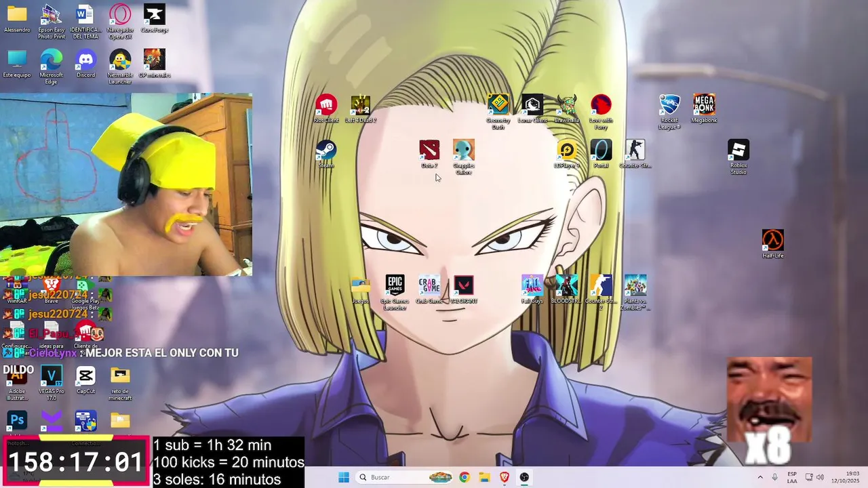
Task: Open the Alessandro folder on the desktop
Action: click(x=17, y=18)
